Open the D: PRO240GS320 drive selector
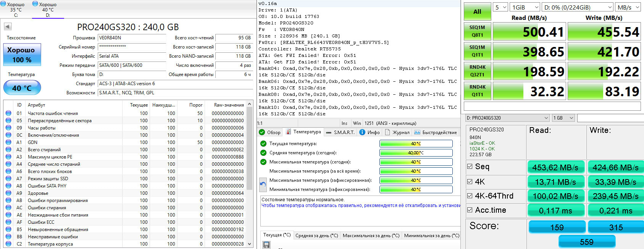The image size is (644, 249). coord(507,118)
